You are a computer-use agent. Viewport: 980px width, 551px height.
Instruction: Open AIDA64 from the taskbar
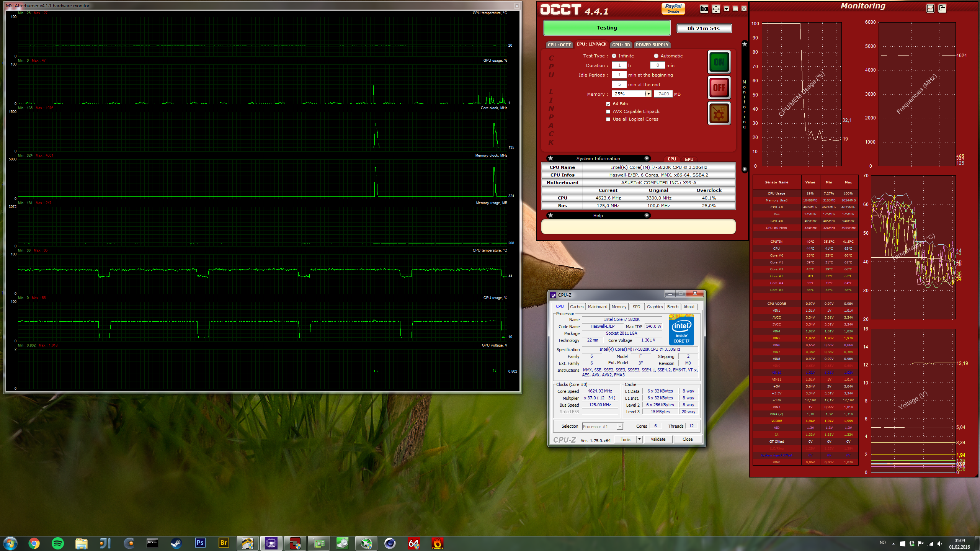(413, 543)
